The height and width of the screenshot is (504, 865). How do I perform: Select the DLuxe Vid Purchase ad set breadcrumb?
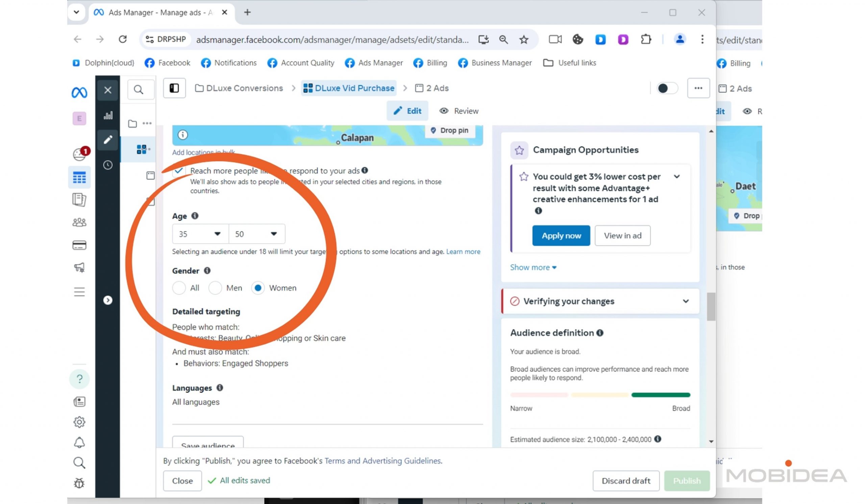point(349,88)
